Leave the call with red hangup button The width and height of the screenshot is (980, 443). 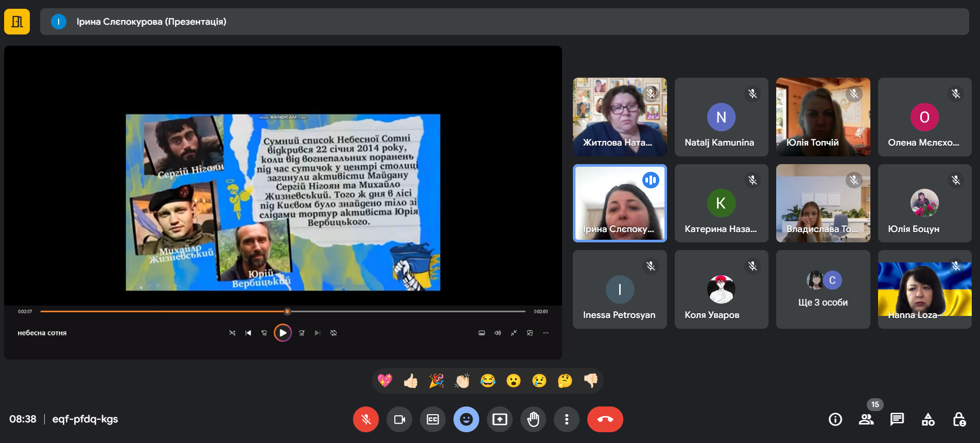pos(605,419)
